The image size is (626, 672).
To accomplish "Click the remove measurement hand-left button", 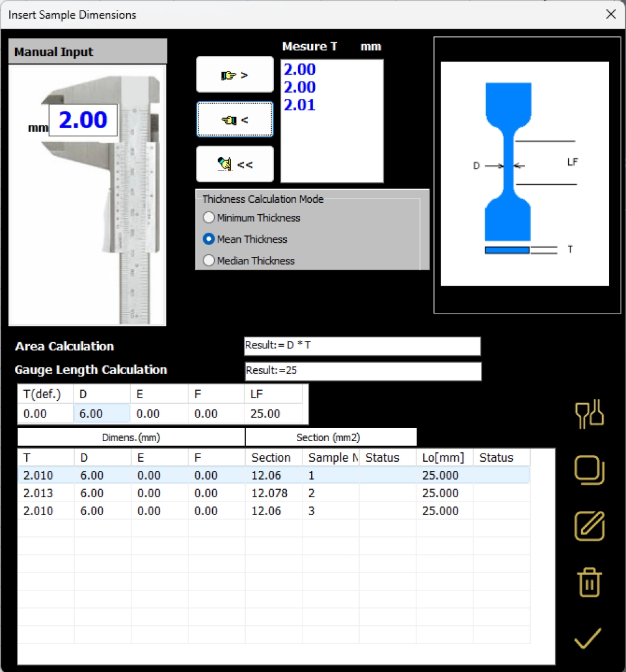I will (x=235, y=119).
